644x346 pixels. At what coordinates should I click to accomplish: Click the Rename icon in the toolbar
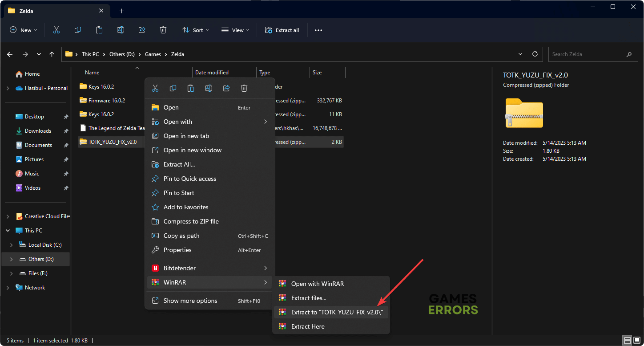tap(121, 30)
